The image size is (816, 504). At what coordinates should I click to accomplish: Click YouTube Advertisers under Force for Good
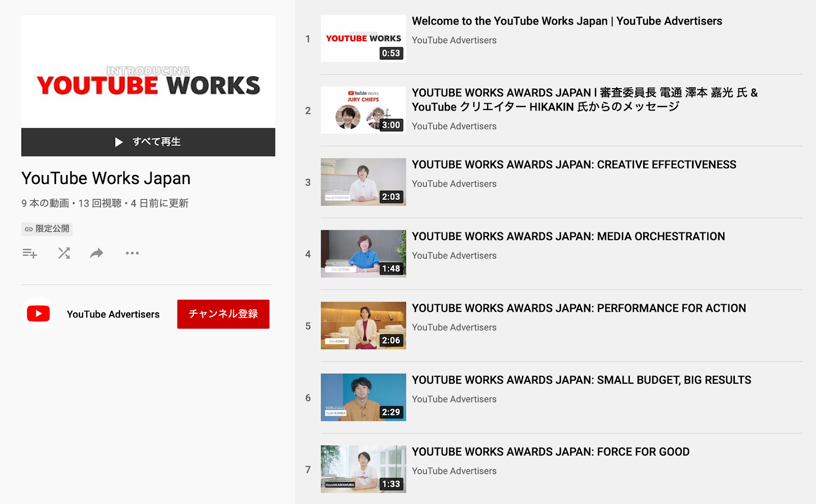454,471
